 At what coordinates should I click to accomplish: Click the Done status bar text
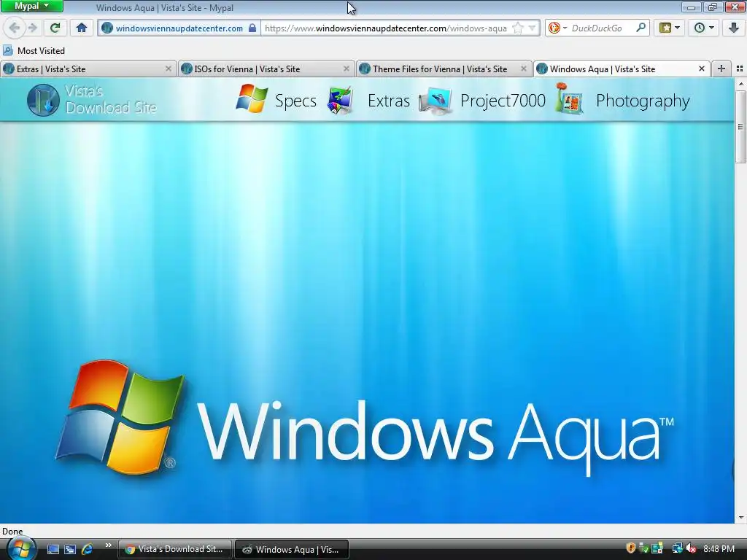(12, 531)
